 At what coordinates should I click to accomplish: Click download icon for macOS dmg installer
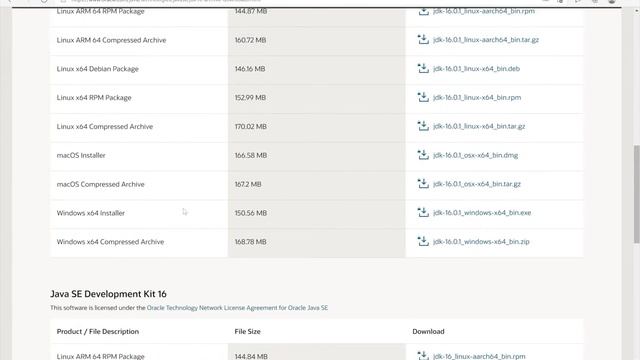click(423, 155)
